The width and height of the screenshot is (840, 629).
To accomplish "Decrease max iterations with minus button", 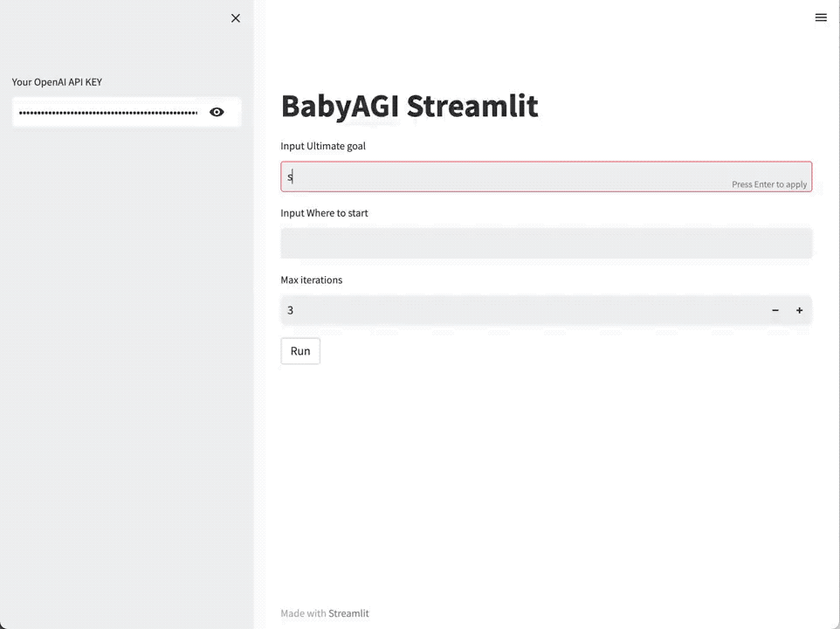I will point(775,310).
